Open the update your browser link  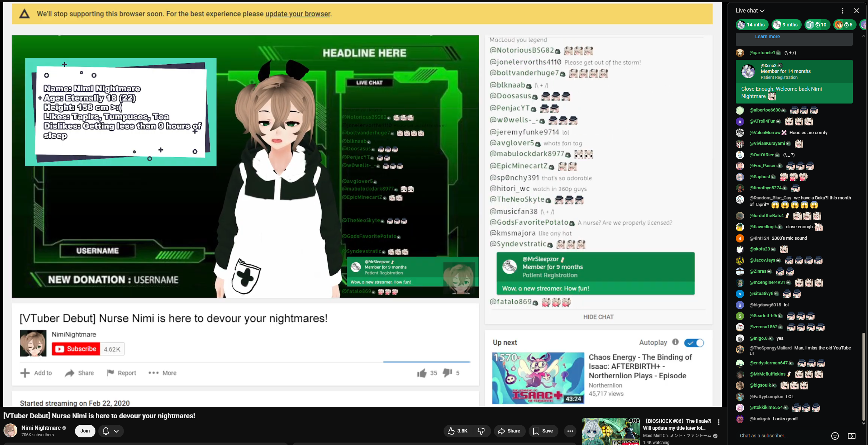coord(297,14)
